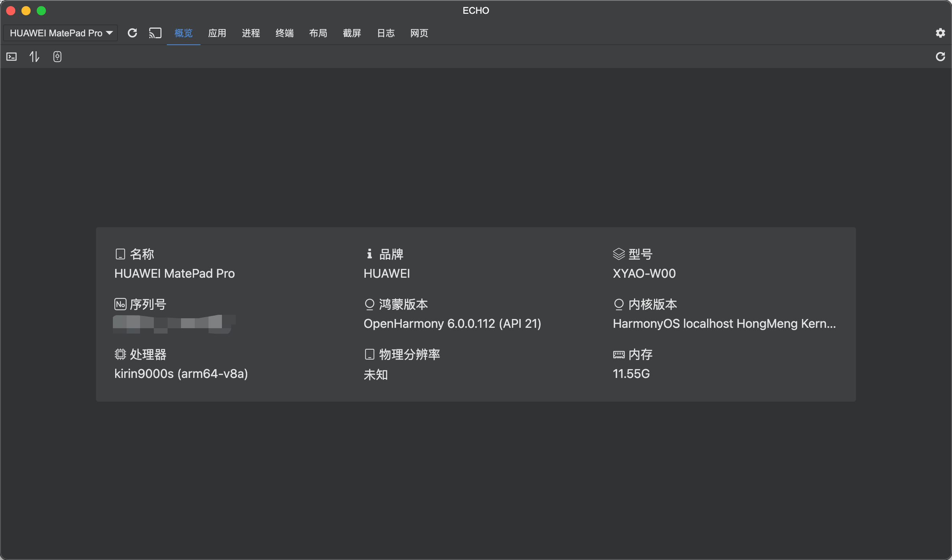Open the 终端 tab

pos(284,33)
